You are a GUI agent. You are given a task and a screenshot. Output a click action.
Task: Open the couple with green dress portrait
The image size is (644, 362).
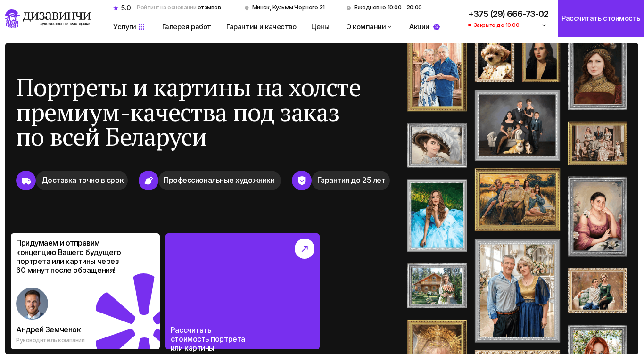pos(597,291)
